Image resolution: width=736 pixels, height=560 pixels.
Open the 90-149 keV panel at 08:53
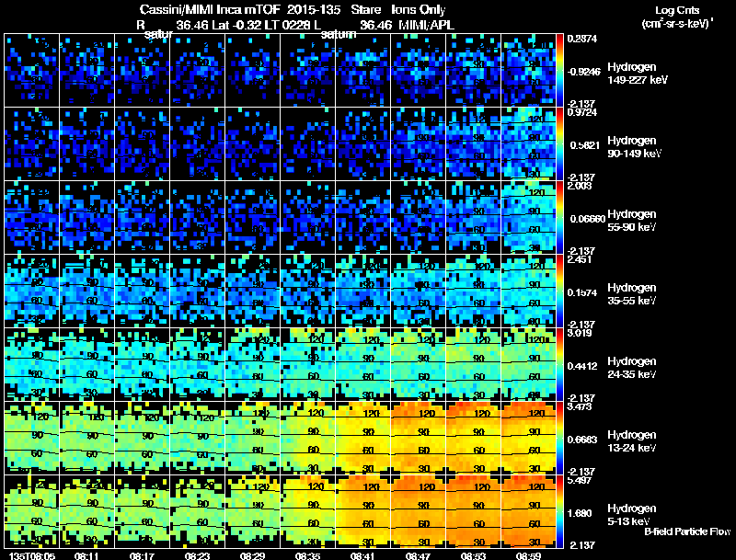(x=473, y=143)
